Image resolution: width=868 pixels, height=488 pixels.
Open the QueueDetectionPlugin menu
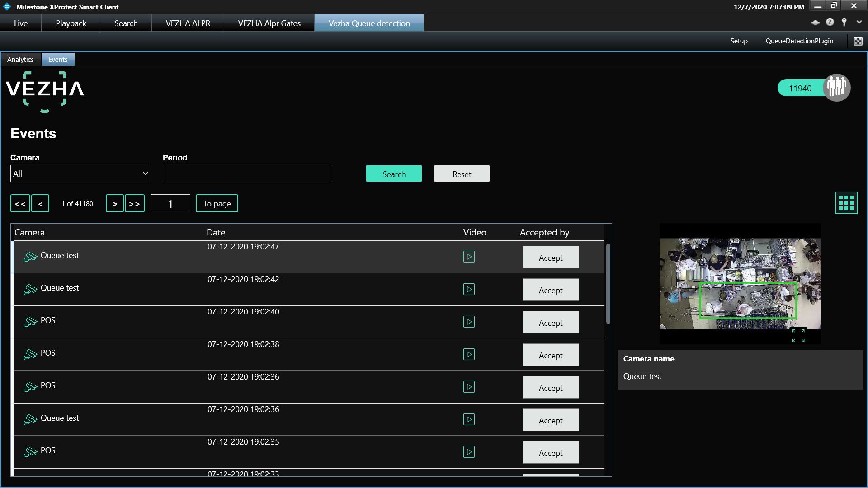click(x=799, y=41)
